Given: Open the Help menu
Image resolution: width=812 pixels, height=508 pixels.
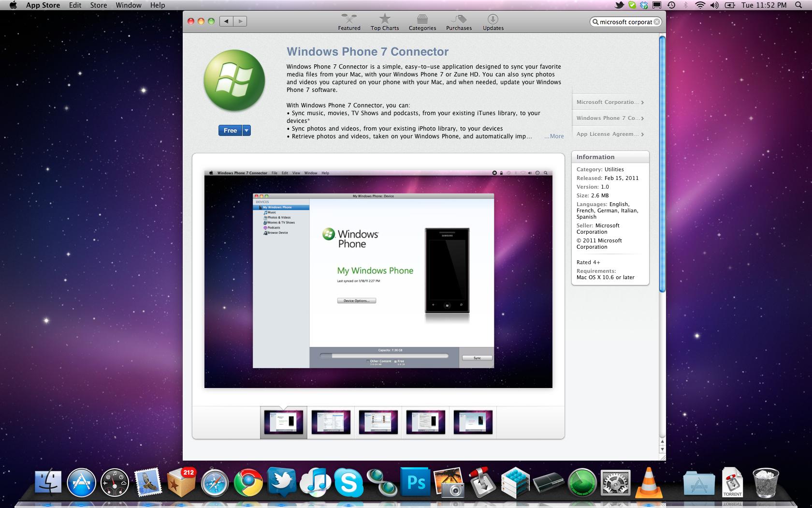Looking at the screenshot, I should click(158, 5).
